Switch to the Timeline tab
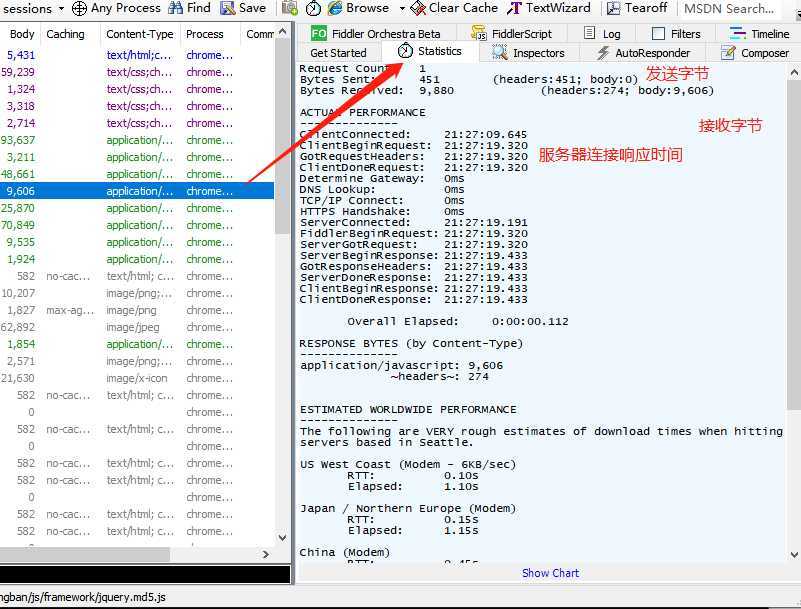The image size is (801, 609). 760,34
